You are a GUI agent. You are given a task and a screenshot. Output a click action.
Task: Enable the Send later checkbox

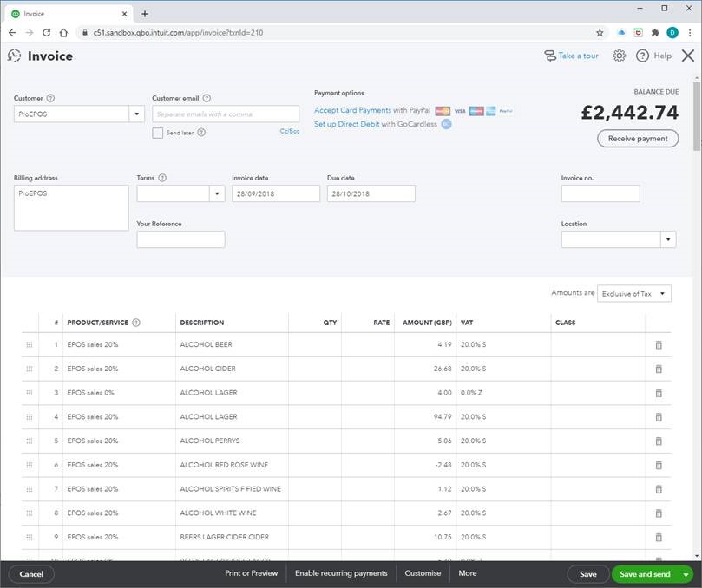click(x=158, y=132)
